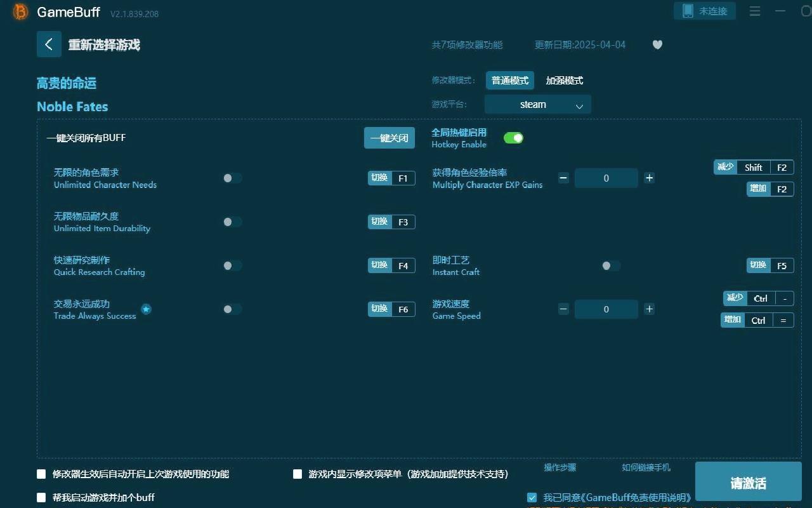Click the update date 2025-04-04 text
This screenshot has width=812, height=508.
pos(580,45)
